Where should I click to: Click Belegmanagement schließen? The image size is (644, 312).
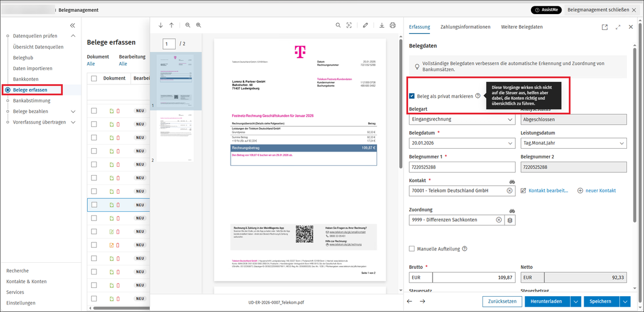[602, 10]
